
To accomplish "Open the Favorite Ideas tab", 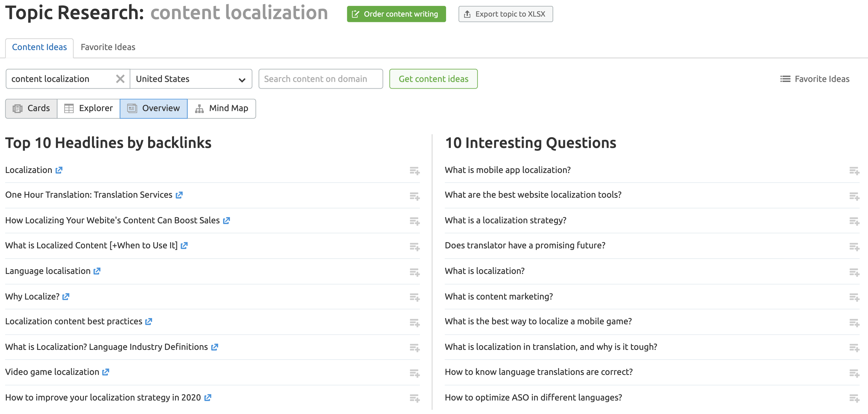I will point(108,47).
